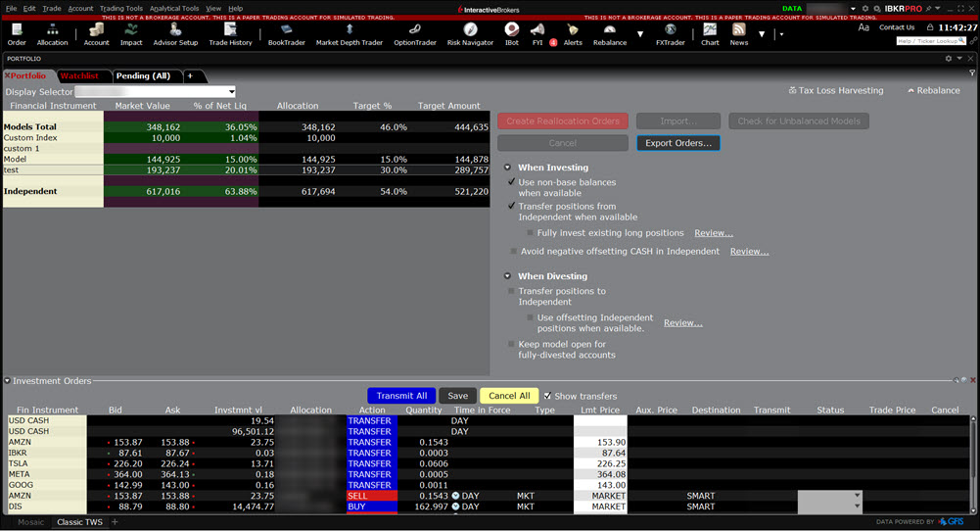
Task: Switch to the Mosaic layout tab
Action: [x=30, y=522]
